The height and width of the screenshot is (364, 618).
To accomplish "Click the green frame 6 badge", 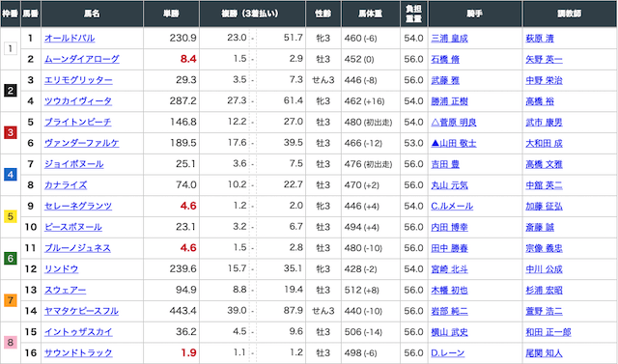I will click(11, 259).
